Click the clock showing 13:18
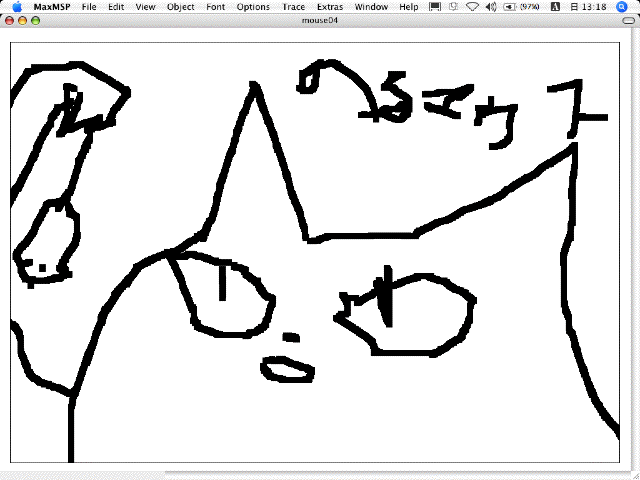Screen dimensions: 640x480 coord(588,7)
